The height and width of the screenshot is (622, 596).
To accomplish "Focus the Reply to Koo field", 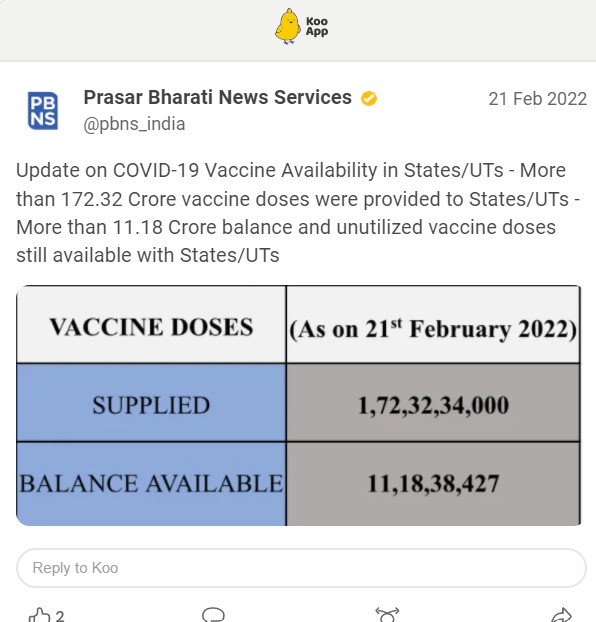I will pyautogui.click(x=301, y=568).
